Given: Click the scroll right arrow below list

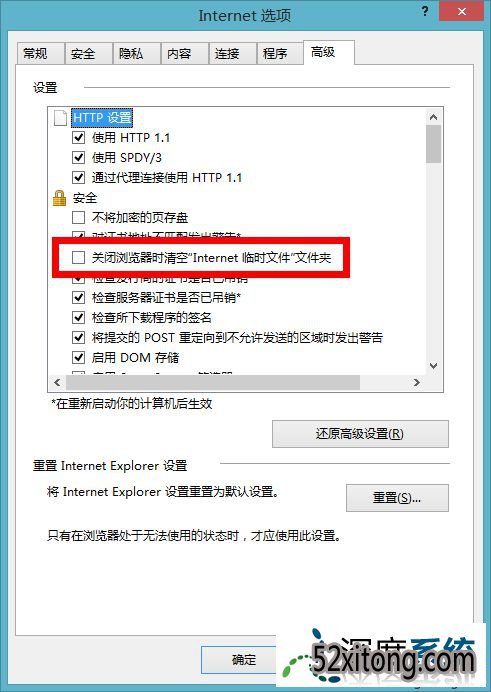Looking at the screenshot, I should click(416, 382).
